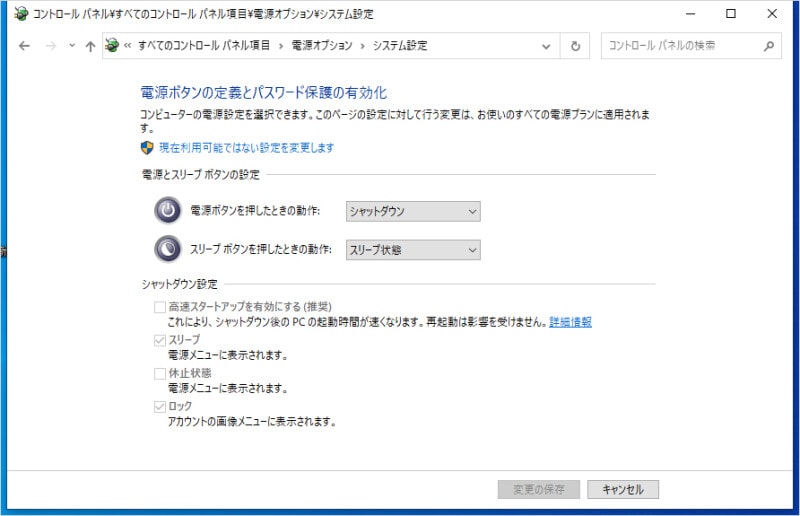800x516 pixels.
Task: Click スリープ ボタンを押したときの動作 label
Action: pyautogui.click(x=261, y=249)
